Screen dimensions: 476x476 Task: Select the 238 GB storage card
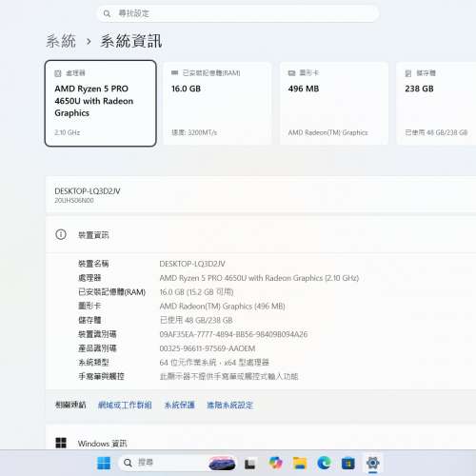(x=437, y=104)
